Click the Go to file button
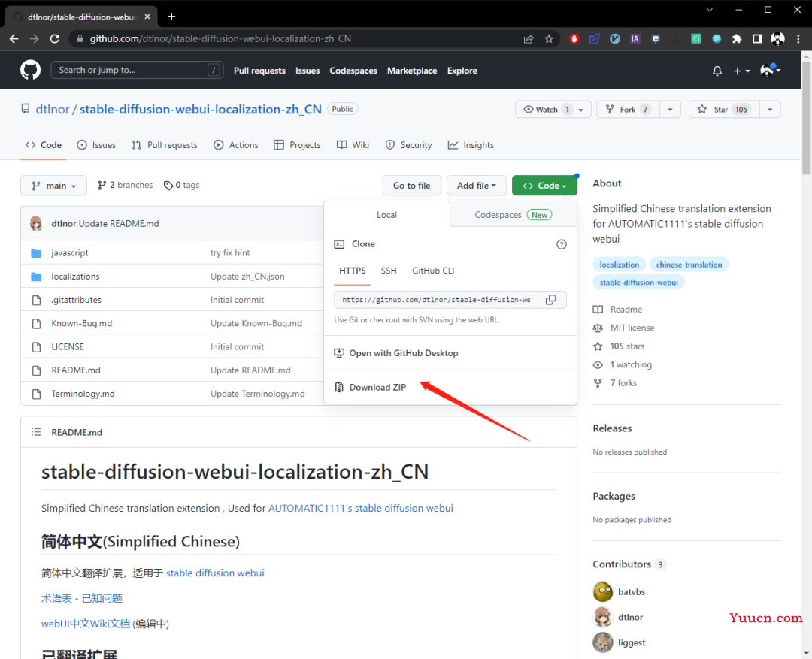Image resolution: width=812 pixels, height=659 pixels. tap(412, 186)
